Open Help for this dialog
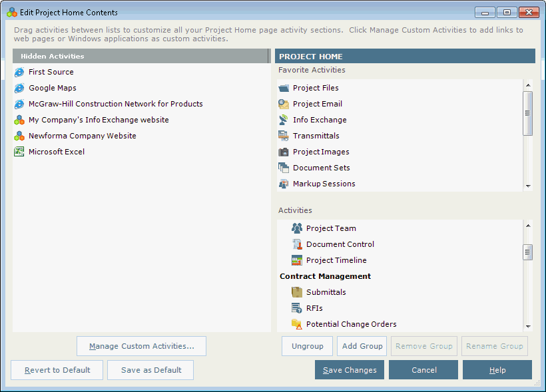The height and width of the screenshot is (392, 546). point(497,370)
